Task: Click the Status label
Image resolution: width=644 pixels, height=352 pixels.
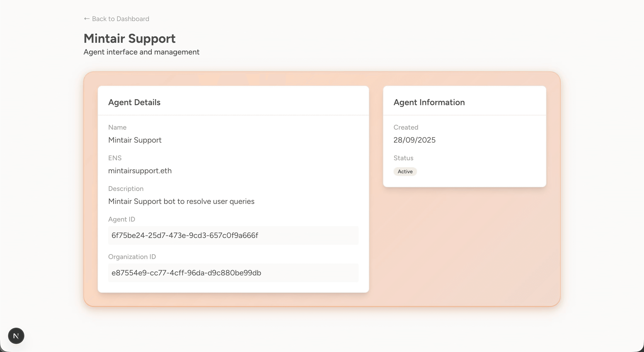Action: click(403, 158)
